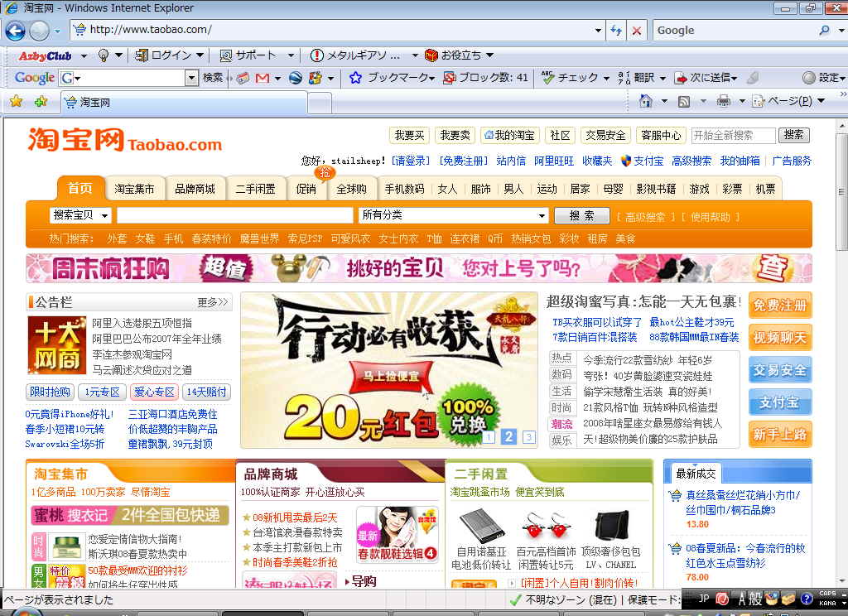Click the main Taobao keyword search field
Viewport: 848px width, 616px height.
(234, 216)
